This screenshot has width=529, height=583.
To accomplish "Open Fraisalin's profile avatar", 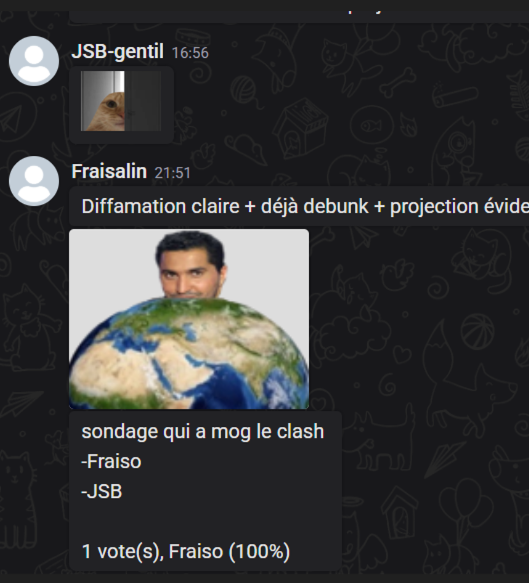I will (34, 181).
